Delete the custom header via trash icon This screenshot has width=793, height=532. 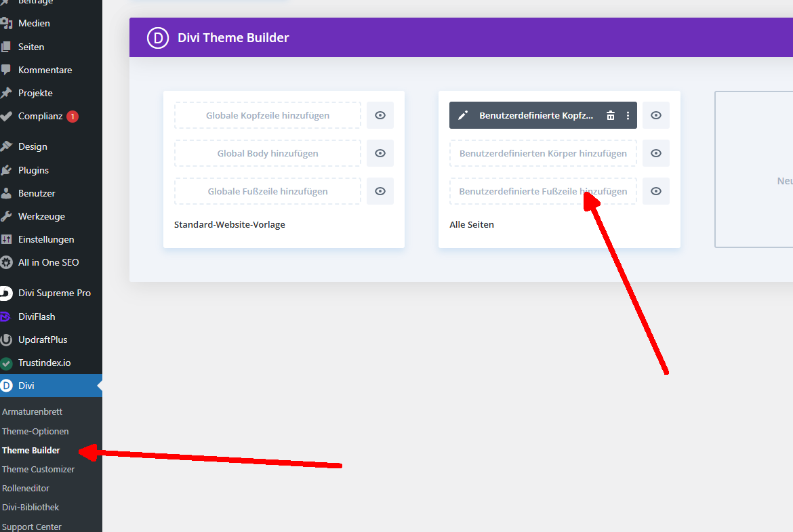611,115
